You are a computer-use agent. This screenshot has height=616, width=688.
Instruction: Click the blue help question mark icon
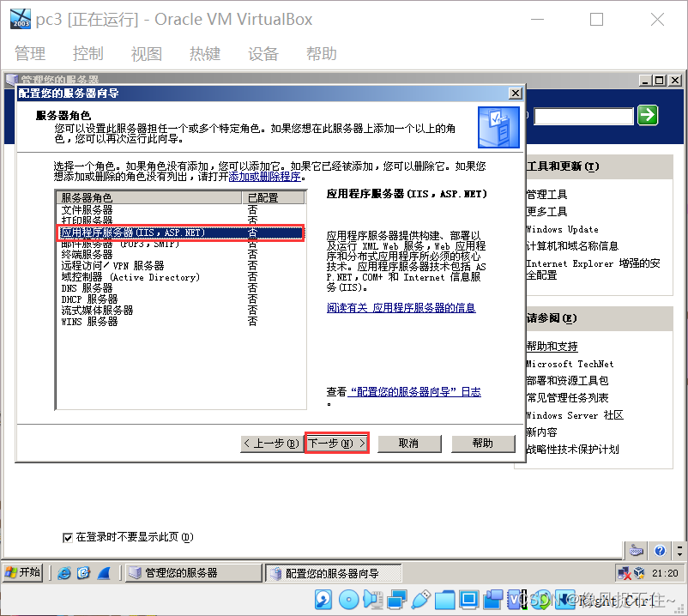coord(660,550)
